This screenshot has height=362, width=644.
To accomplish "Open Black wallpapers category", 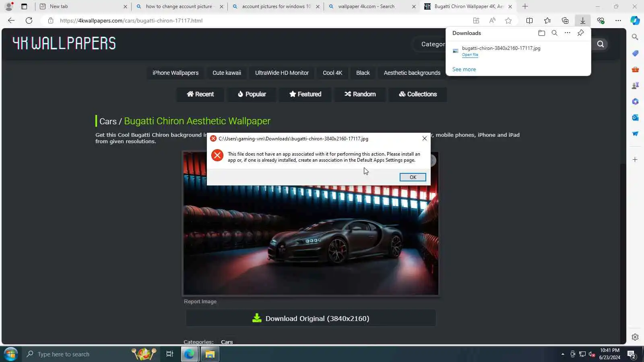I will tap(363, 73).
